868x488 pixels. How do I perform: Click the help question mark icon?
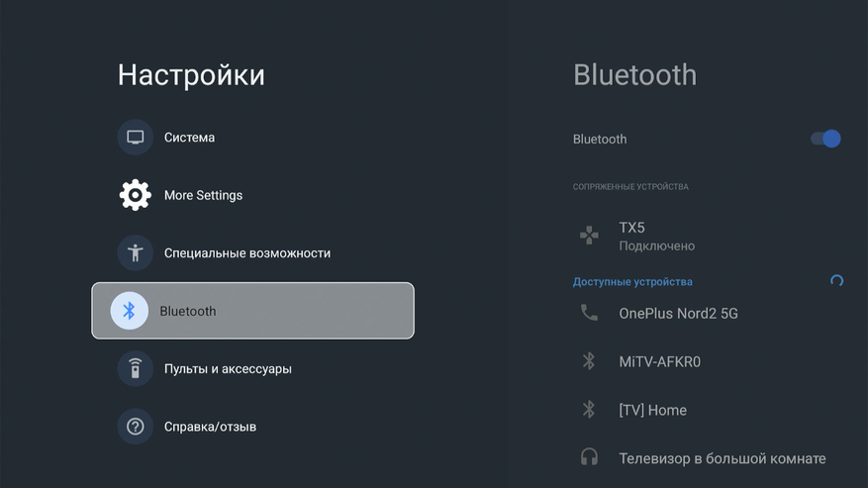point(136,427)
